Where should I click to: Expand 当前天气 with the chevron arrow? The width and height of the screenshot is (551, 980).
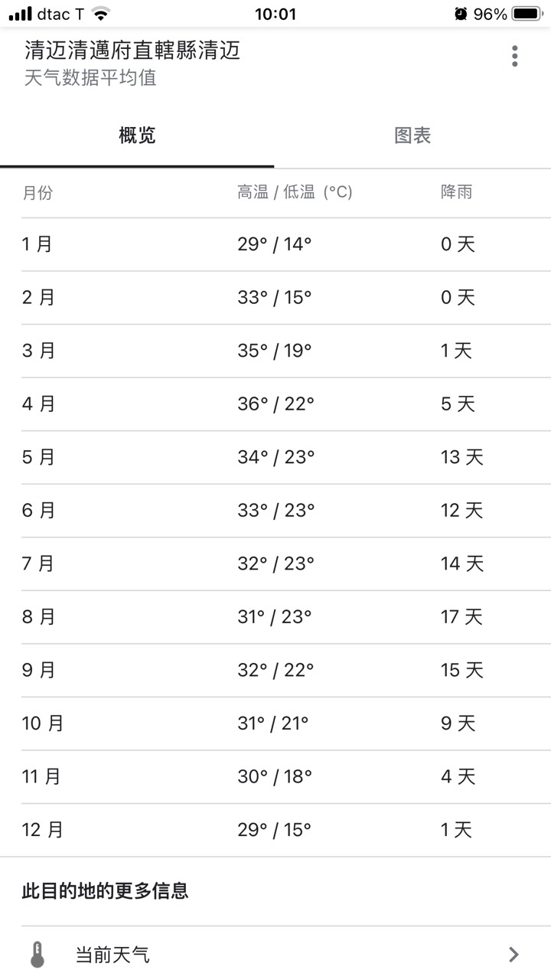[x=514, y=955]
